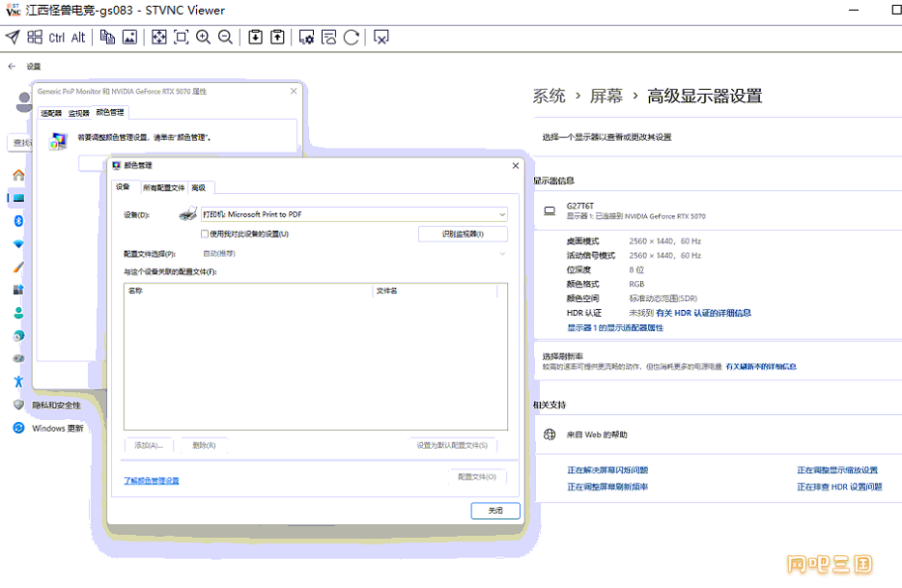Click the disconnect monitor-with-X icon
This screenshot has height=588, width=902.
click(x=381, y=38)
